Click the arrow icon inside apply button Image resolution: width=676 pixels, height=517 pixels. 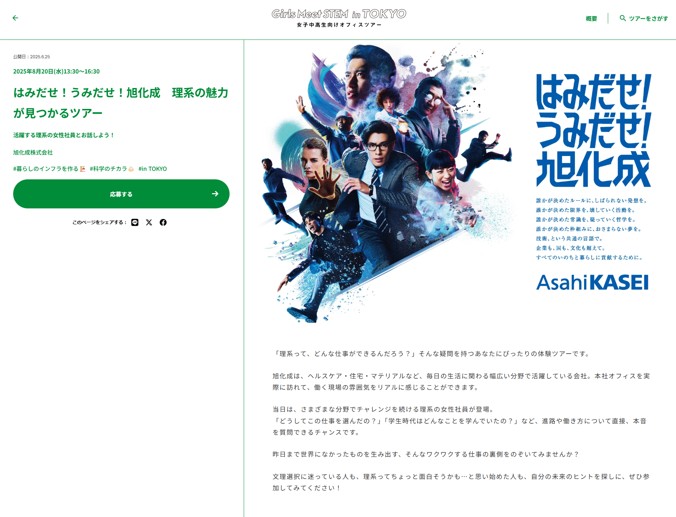tap(215, 194)
